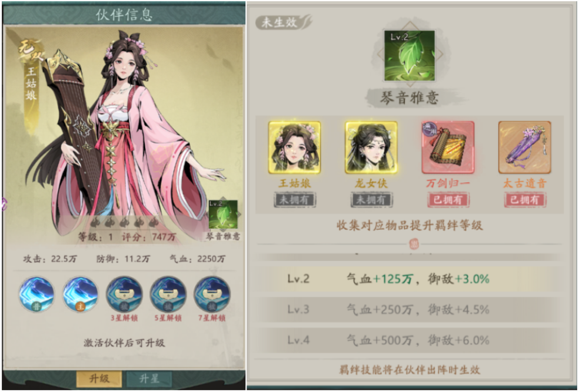
Task: Select the 龙女侠 portrait icon
Action: (371, 148)
